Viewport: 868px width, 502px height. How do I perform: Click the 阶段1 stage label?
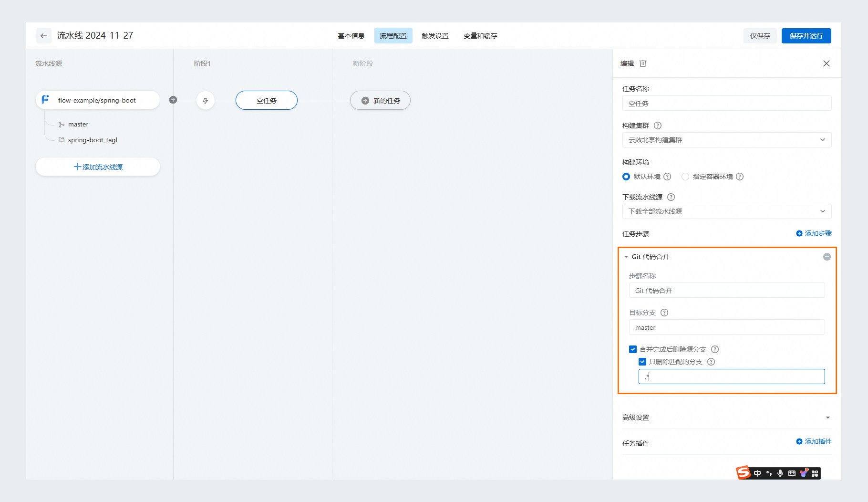202,63
